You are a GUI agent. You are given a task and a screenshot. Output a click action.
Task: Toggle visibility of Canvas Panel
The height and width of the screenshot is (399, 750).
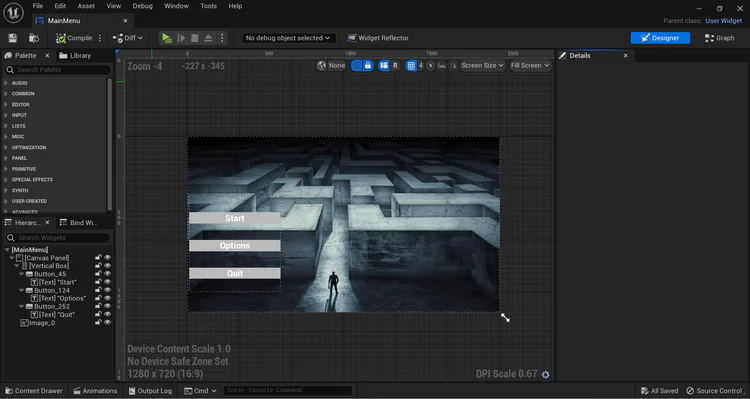point(108,258)
